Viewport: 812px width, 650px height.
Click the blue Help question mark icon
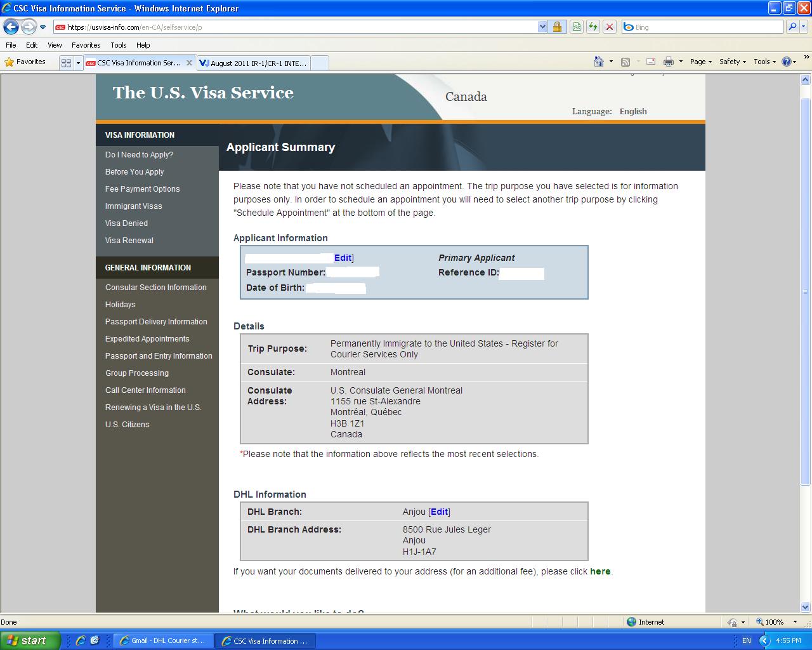tap(787, 62)
